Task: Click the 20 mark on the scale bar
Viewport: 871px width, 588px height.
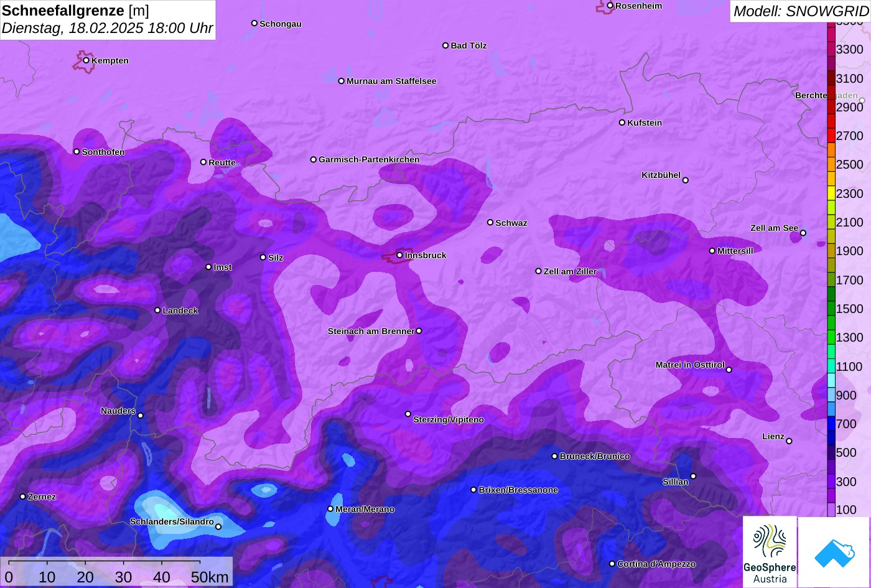Action: 85,577
